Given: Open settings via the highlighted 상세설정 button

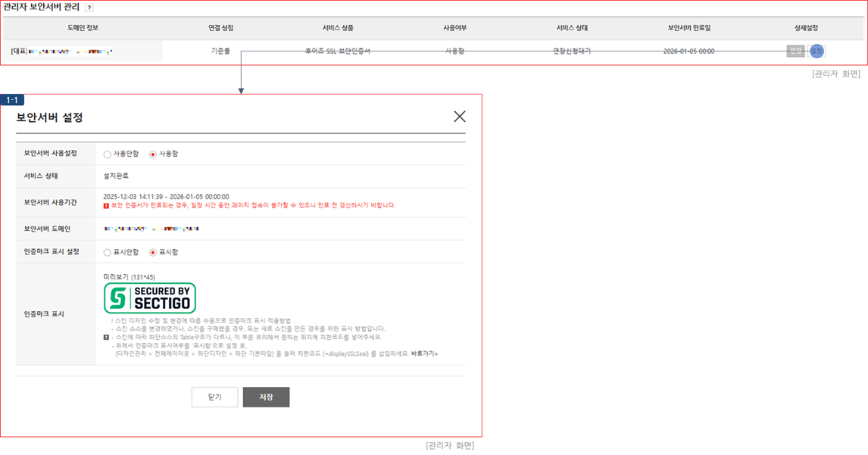Looking at the screenshot, I should [816, 51].
